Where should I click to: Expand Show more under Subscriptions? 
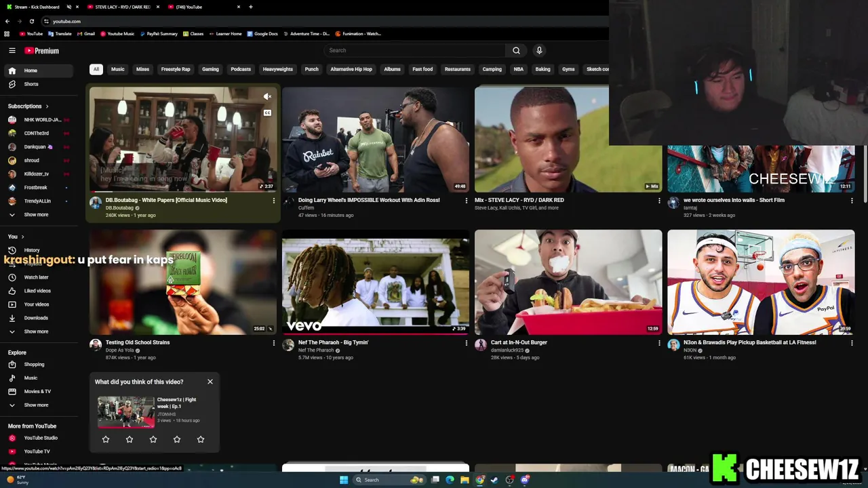pyautogui.click(x=38, y=215)
